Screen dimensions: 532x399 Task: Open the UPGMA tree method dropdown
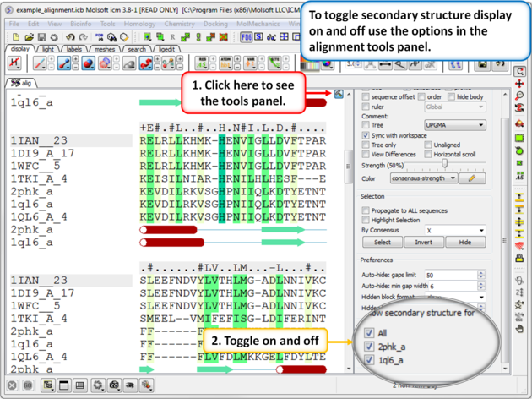(454, 125)
